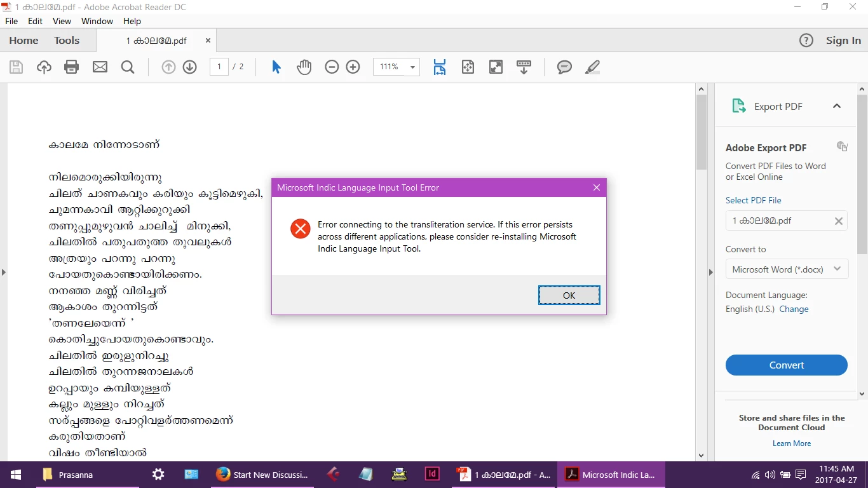Switch to the Tools tab

point(67,40)
